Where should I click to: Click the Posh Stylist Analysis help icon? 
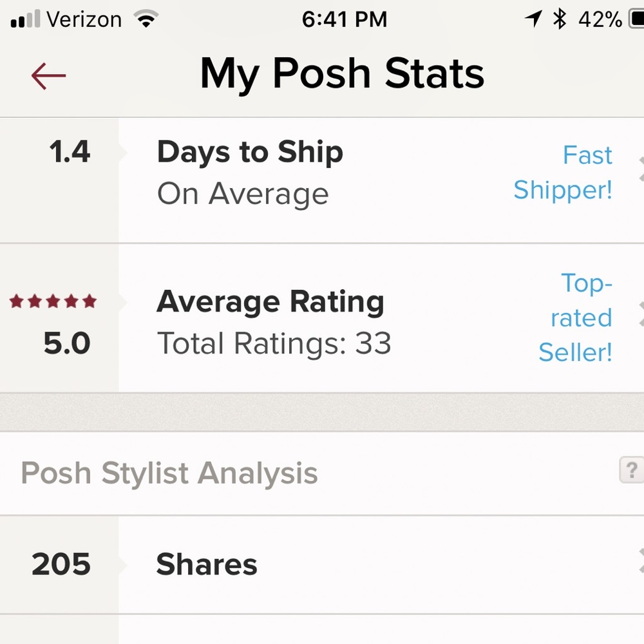[x=632, y=470]
